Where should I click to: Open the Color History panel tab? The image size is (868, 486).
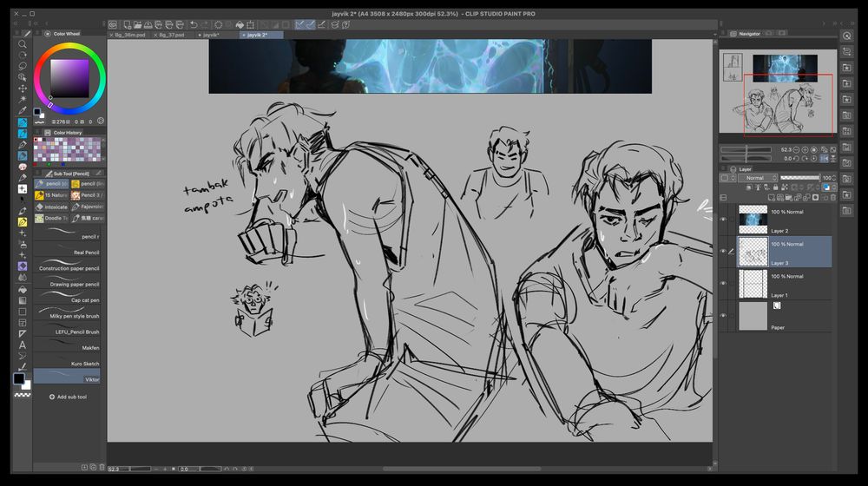pos(62,132)
